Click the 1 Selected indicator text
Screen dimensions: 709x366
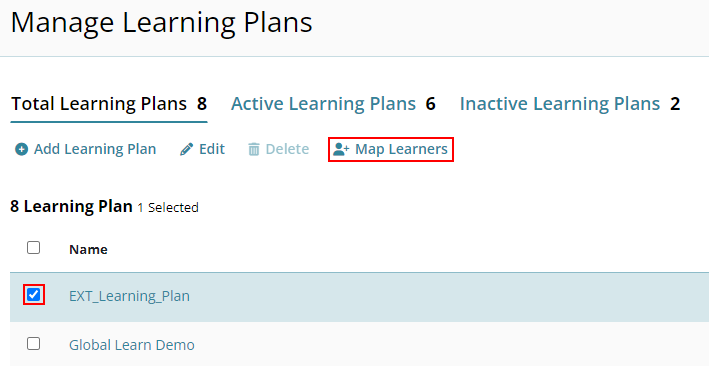tap(168, 208)
